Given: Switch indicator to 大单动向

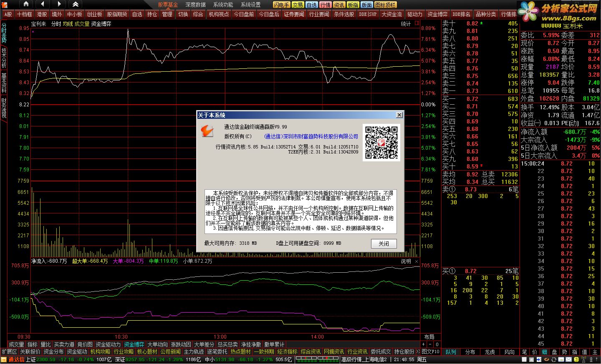Looking at the screenshot, I should [157, 344].
